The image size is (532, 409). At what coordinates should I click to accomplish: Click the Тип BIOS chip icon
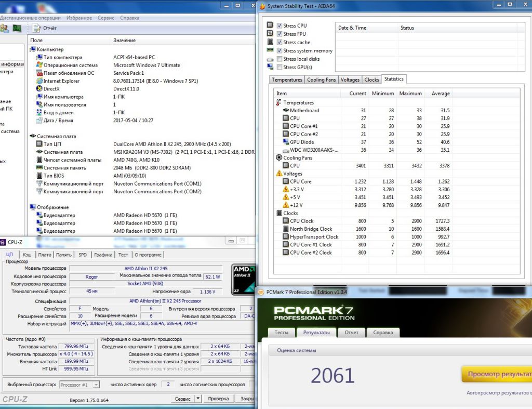click(x=39, y=176)
